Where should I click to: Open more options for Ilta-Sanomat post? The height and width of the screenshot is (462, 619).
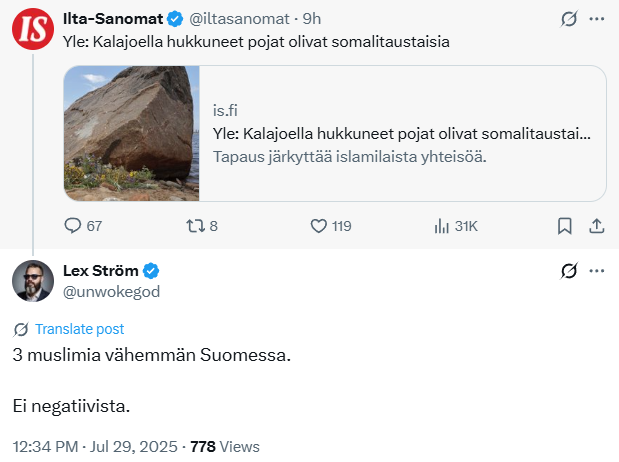(597, 19)
